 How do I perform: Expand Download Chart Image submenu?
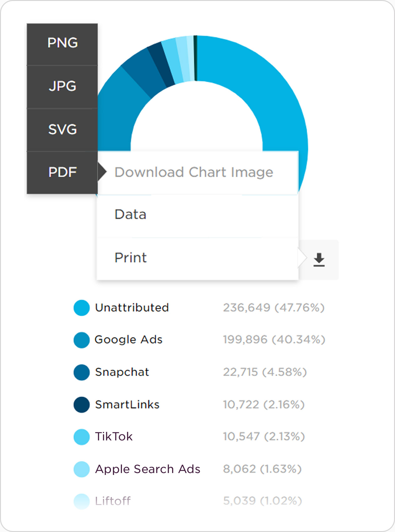click(x=194, y=173)
